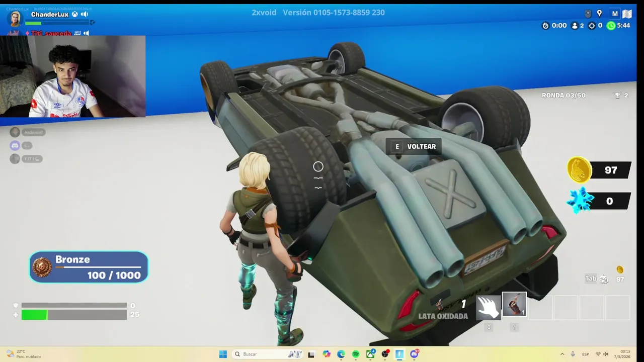
Task: Open the folded map icon
Action: point(627,14)
